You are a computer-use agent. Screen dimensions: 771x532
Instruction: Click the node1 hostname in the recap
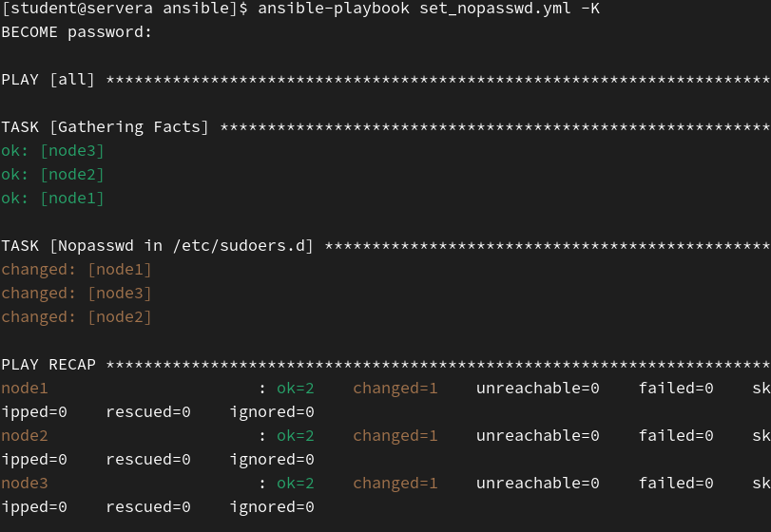point(25,389)
